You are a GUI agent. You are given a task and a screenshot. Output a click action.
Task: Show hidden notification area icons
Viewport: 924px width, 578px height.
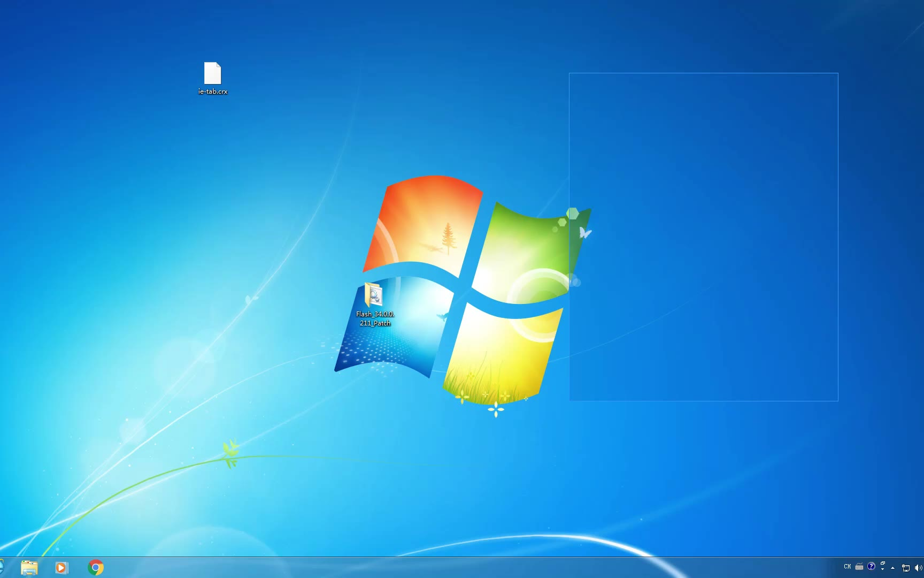(x=892, y=568)
